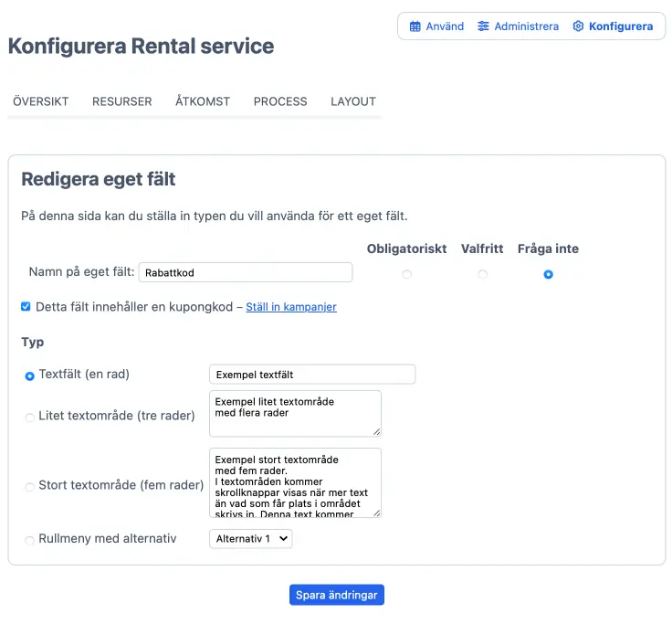The image size is (672, 624).
Task: Switch to the ÖVERSIKT tab
Action: click(41, 101)
